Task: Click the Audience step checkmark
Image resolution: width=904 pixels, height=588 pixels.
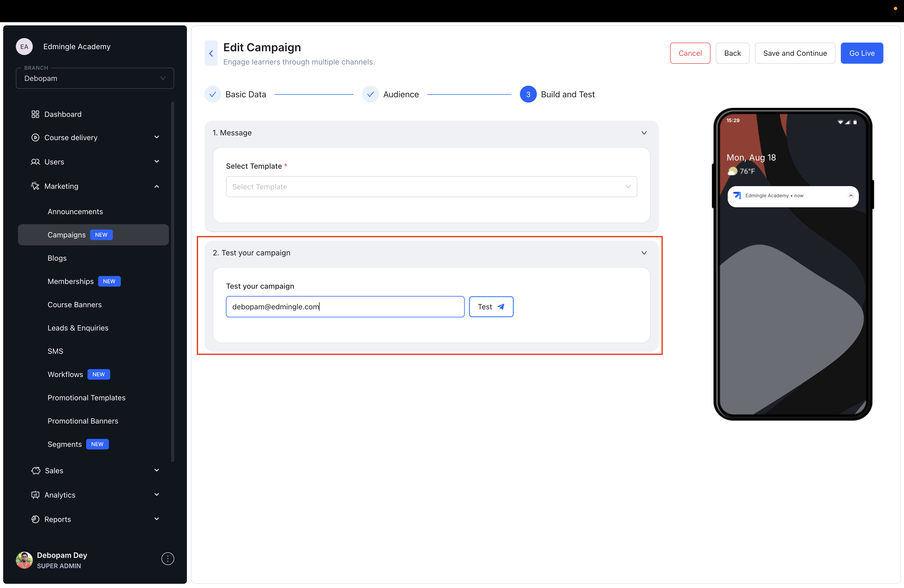Action: tap(370, 94)
